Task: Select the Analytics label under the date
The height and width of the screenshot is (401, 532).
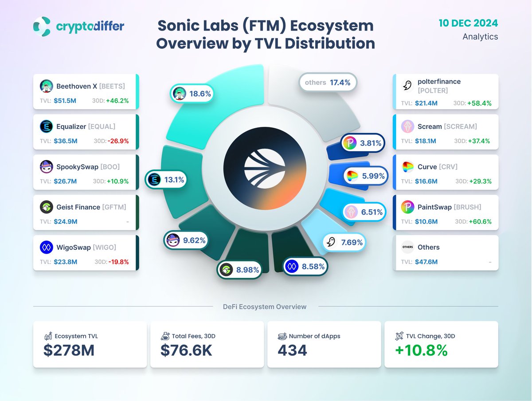Action: [481, 37]
